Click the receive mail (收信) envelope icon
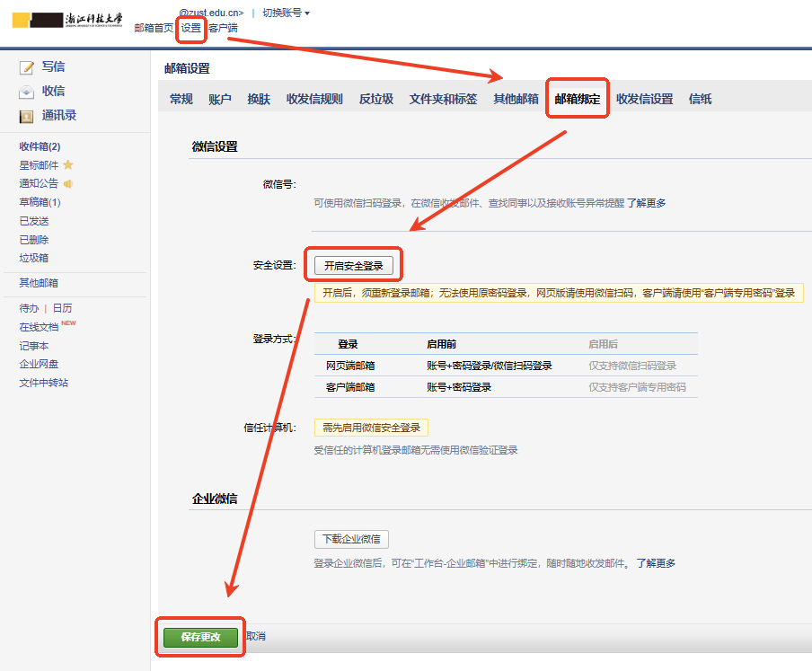 (27, 92)
